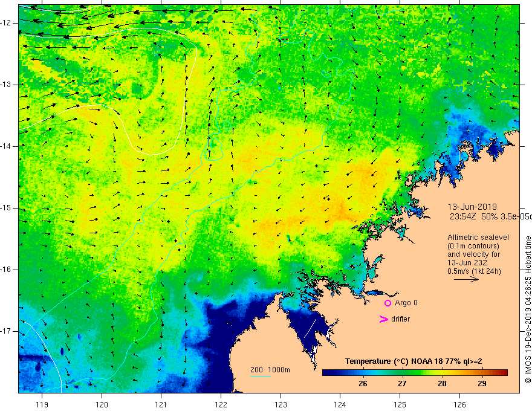Image resolution: width=532 pixels, height=411 pixels.
Task: Click the longitude axis label 124
Action: point(340,404)
